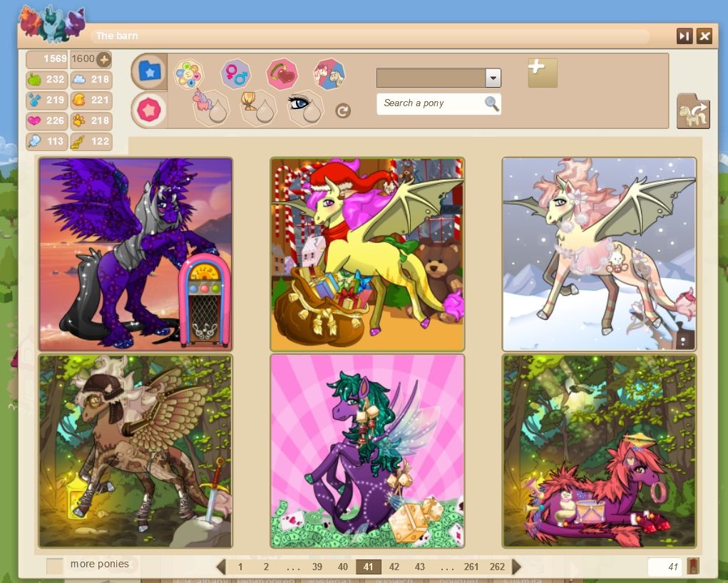The image size is (728, 583).
Task: Reset filters with circular arrow icon
Action: (343, 111)
